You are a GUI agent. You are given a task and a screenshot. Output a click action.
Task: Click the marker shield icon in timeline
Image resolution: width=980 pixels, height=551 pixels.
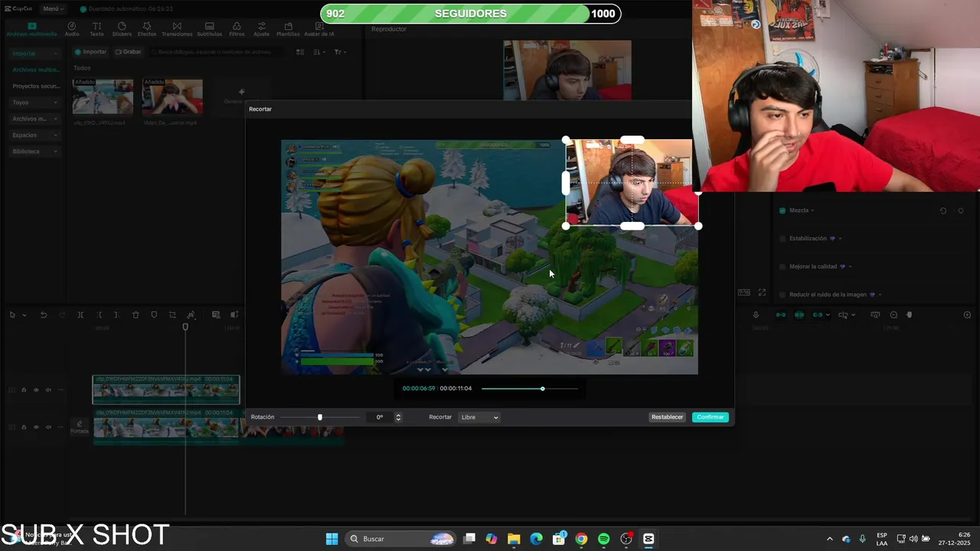point(154,315)
